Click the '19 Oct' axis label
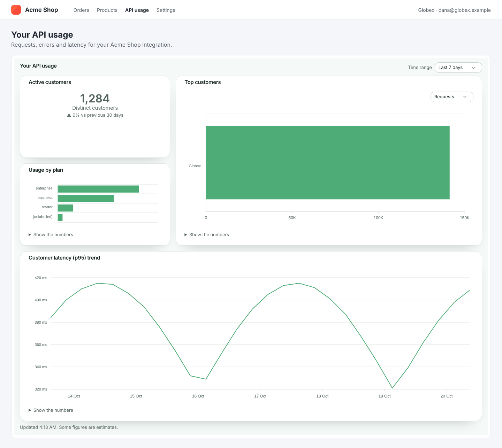Image resolution: width=502 pixels, height=448 pixels. [x=385, y=396]
